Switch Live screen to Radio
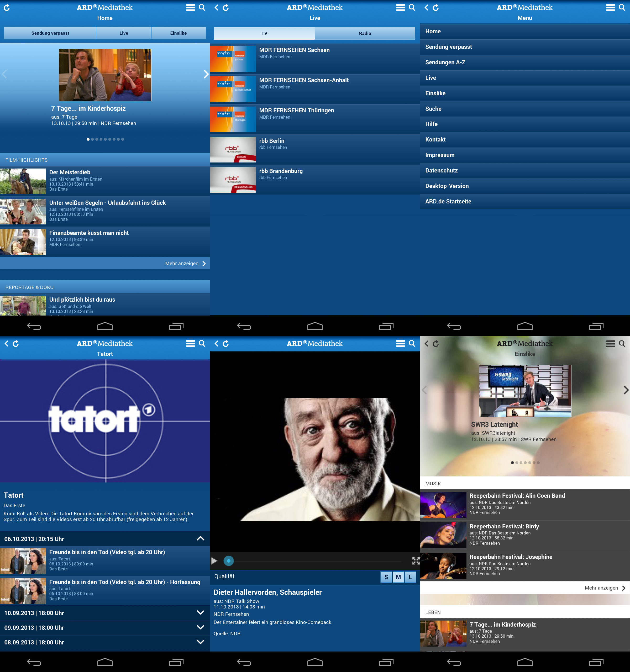Viewport: 630px width, 672px height. [365, 33]
